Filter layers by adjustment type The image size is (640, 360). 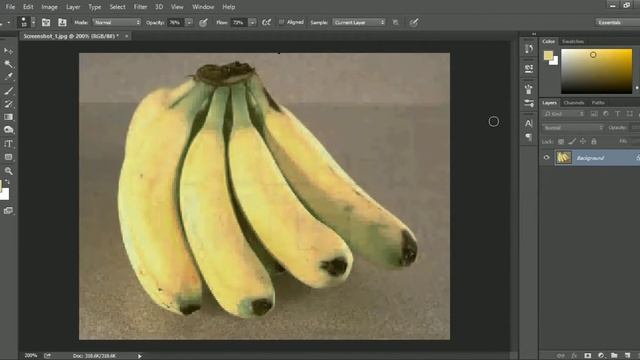606,114
